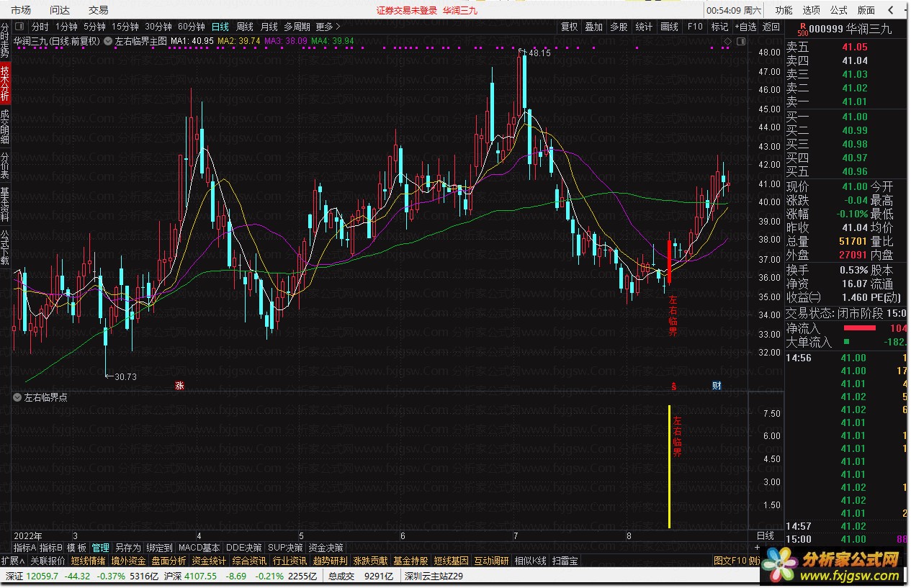
Task: Click the 另存为 save-as button
Action: [x=128, y=548]
